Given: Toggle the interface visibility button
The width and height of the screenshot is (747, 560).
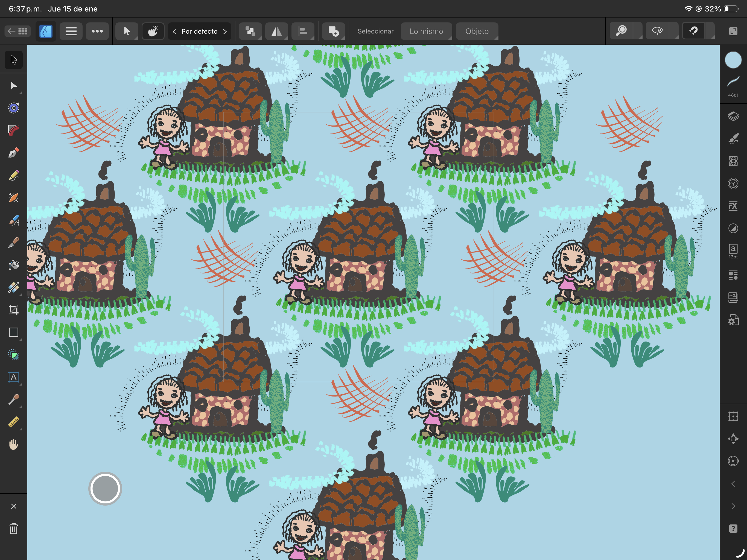Looking at the screenshot, I should click(733, 31).
